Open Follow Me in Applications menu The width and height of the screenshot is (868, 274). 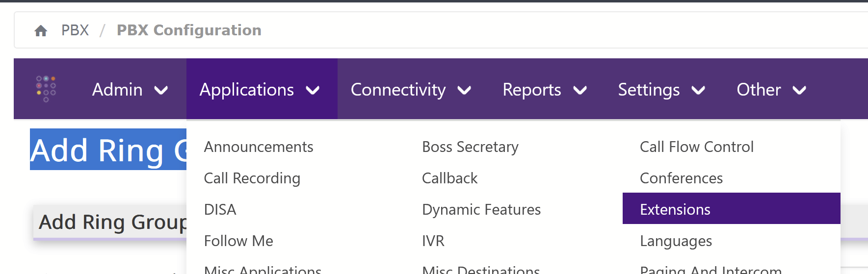click(238, 241)
